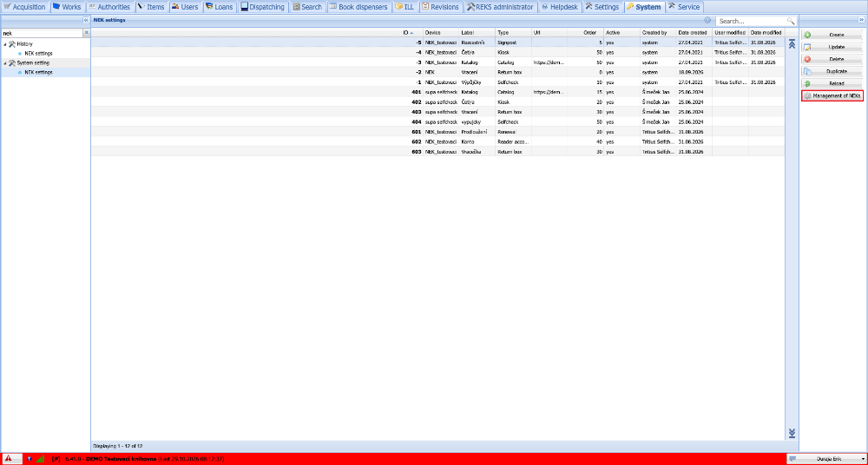The width and height of the screenshot is (868, 465).
Task: Click the Reload button
Action: tap(832, 83)
